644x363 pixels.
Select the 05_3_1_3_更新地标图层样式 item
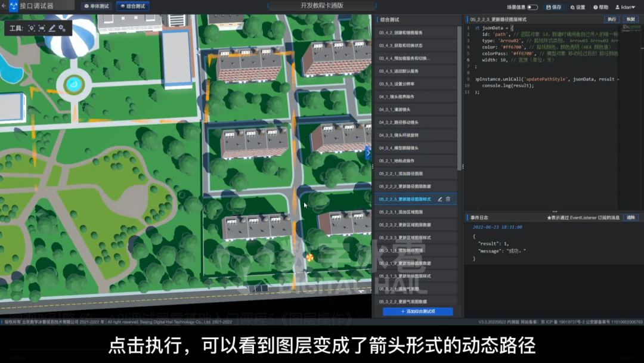click(415, 277)
